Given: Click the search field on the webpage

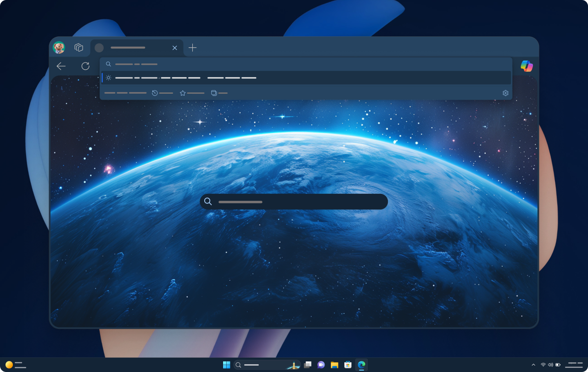Looking at the screenshot, I should click(294, 202).
